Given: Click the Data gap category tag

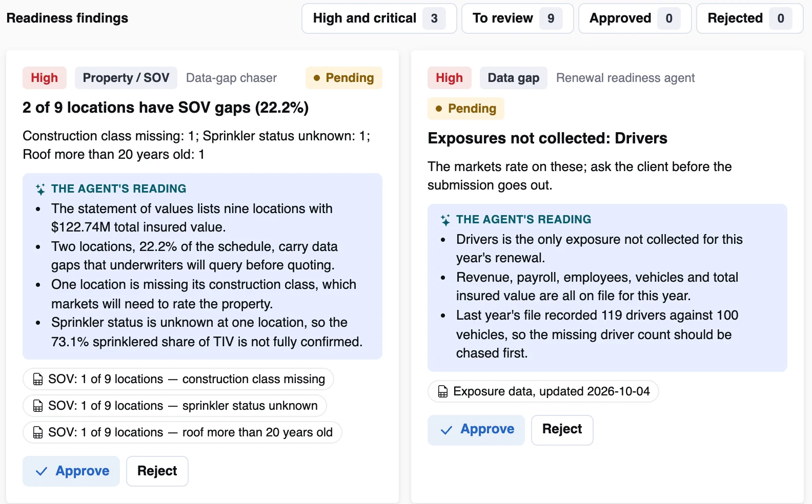Looking at the screenshot, I should click(x=514, y=78).
